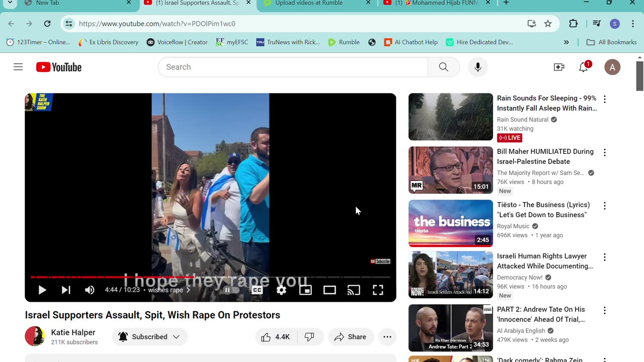Click into the YouTube search field
This screenshot has height=362, width=644.
(293, 67)
